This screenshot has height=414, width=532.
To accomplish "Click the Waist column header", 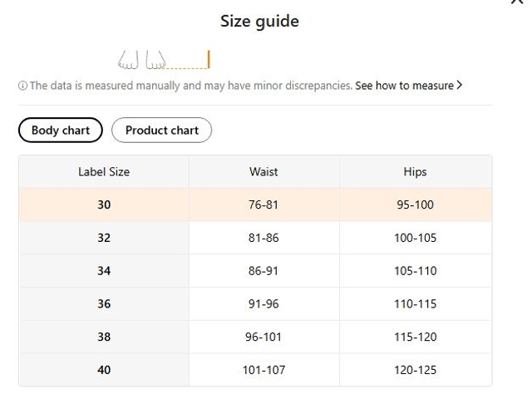I will tap(264, 172).
